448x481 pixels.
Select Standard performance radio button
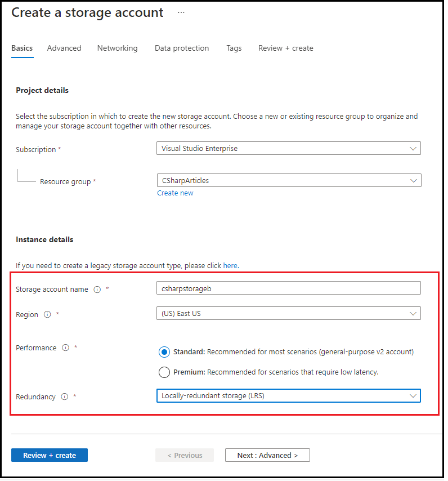click(164, 352)
